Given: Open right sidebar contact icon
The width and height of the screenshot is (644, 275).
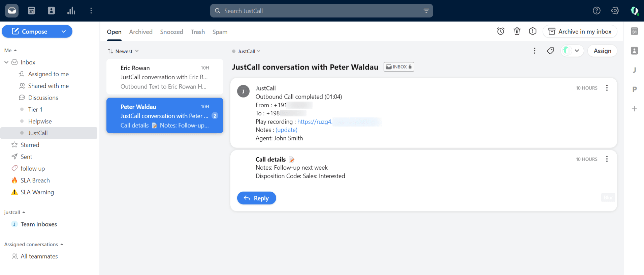Looking at the screenshot, I should [634, 51].
